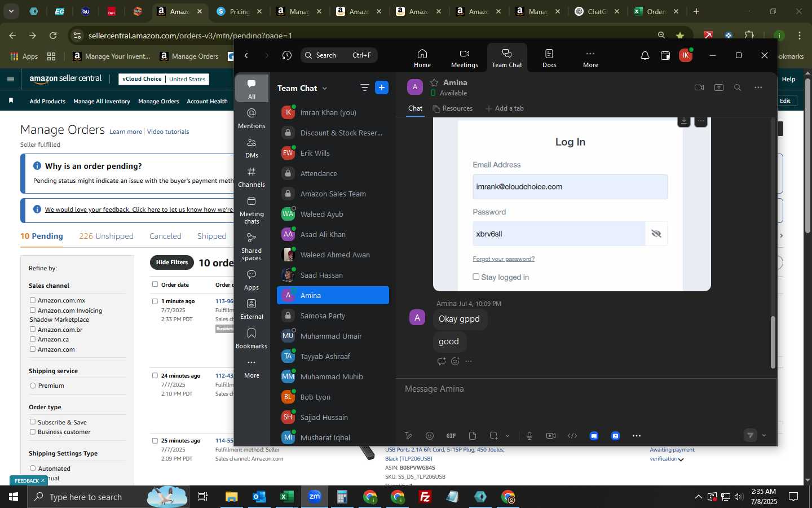This screenshot has height=508, width=812.
Task: Check Subscribe & Save order type
Action: tap(33, 422)
